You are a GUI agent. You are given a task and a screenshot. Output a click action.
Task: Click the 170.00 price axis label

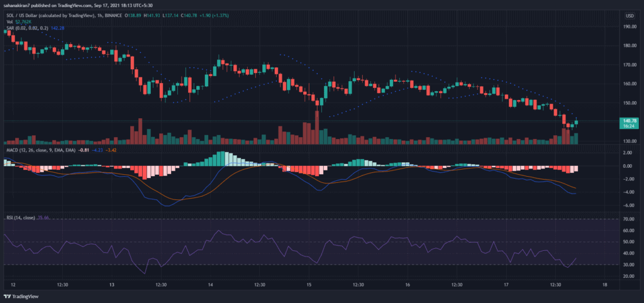(630, 65)
